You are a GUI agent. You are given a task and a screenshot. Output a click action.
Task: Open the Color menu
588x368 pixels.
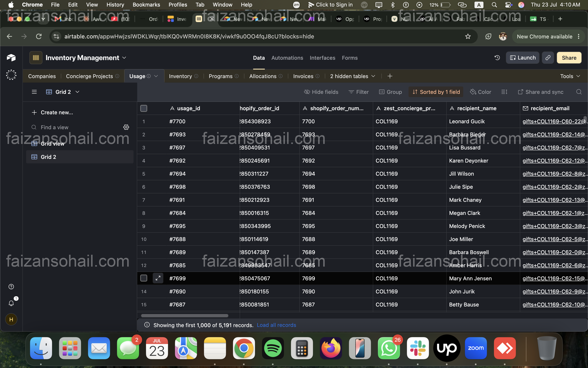tap(480, 92)
